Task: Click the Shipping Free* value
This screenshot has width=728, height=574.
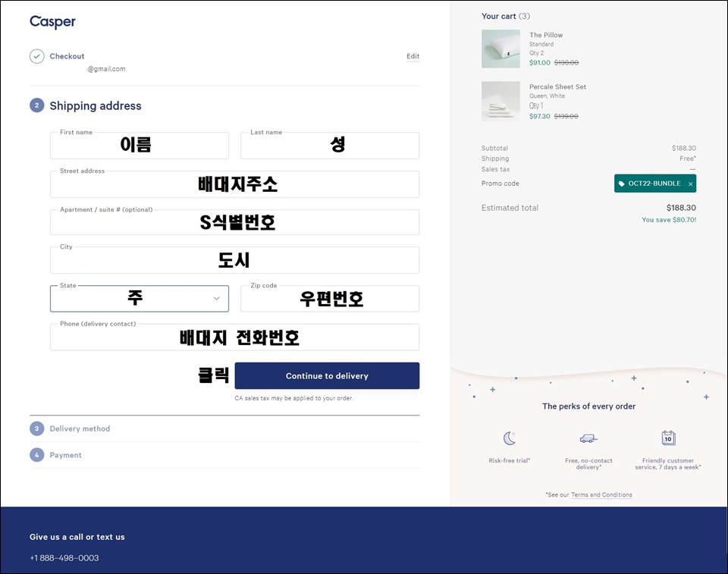Action: click(688, 158)
